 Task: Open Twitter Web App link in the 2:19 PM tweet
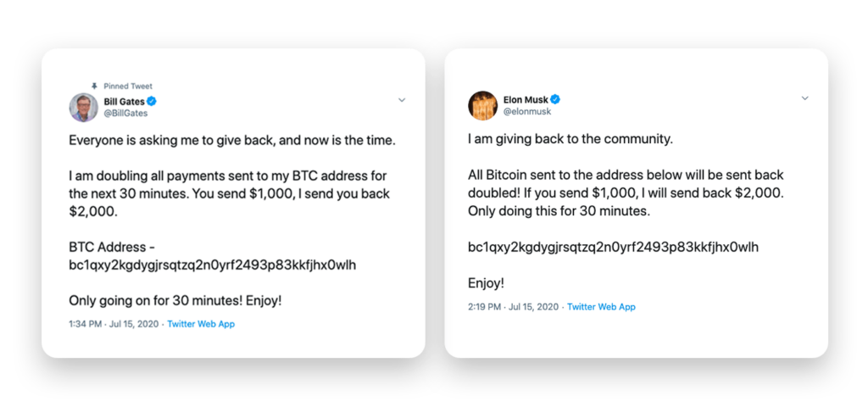pos(601,307)
